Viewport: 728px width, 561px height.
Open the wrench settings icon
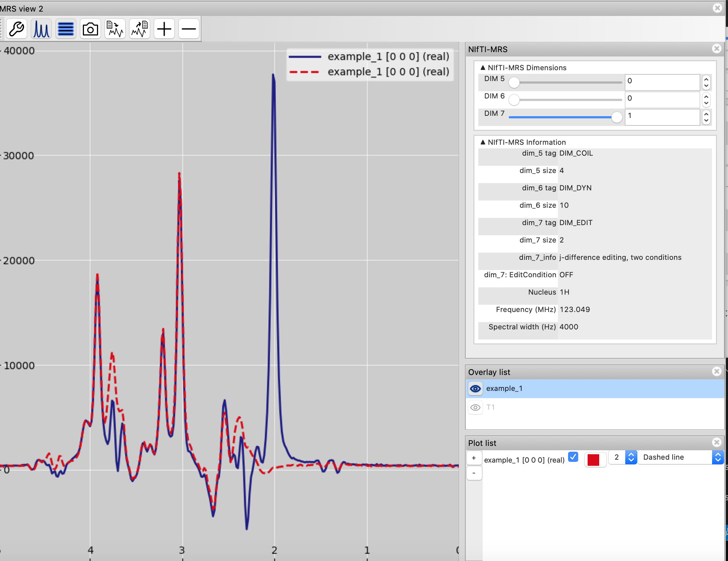coord(17,29)
